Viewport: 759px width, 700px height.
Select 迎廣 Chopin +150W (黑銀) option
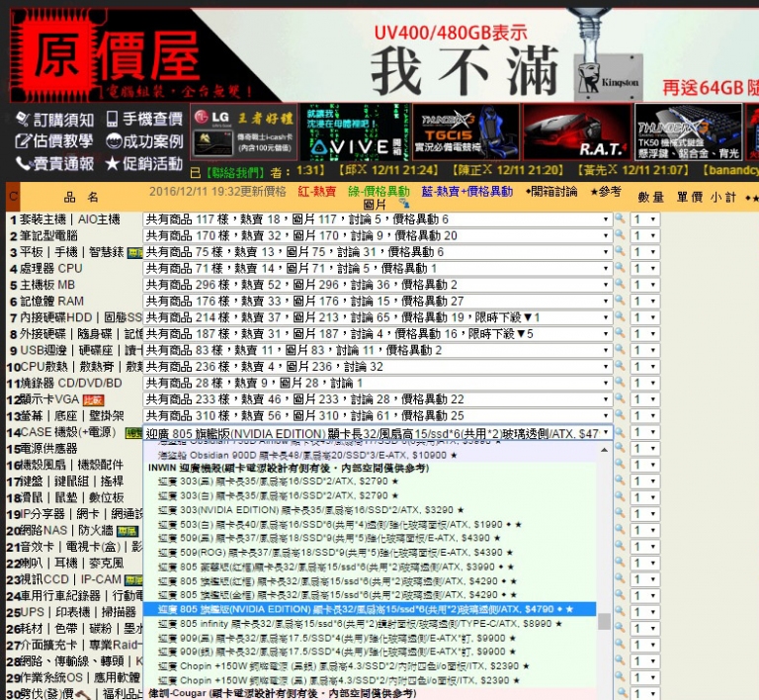pyautogui.click(x=370, y=666)
